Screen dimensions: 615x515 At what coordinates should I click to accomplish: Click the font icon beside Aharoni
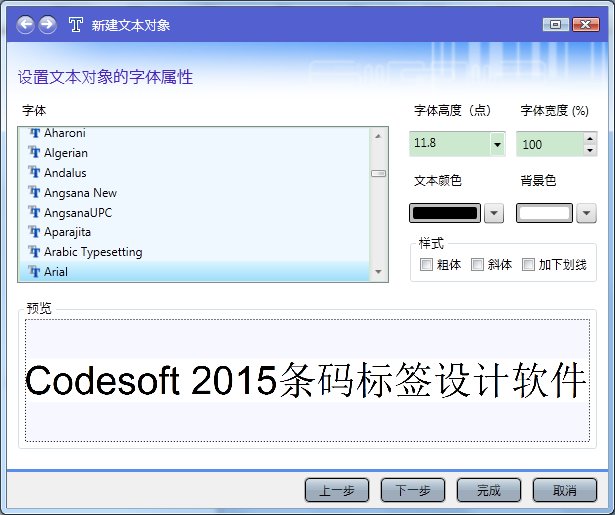35,133
